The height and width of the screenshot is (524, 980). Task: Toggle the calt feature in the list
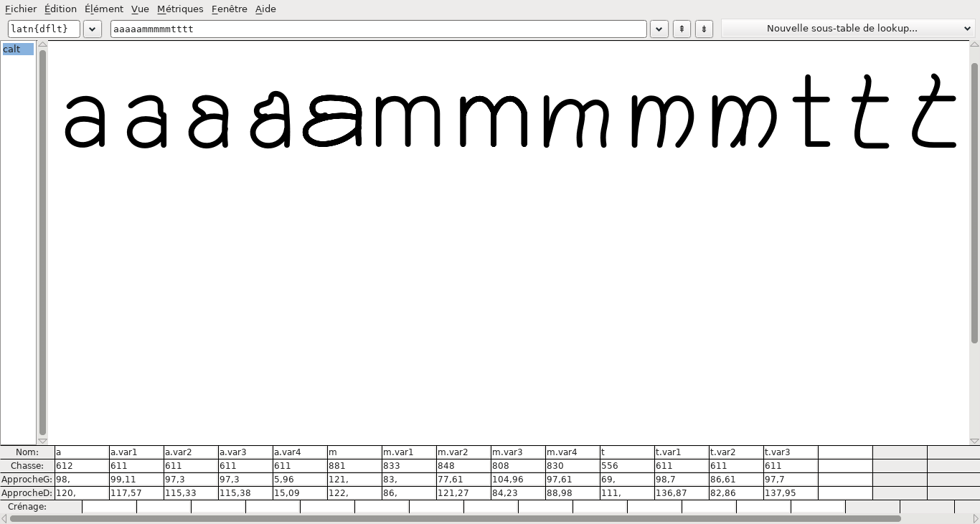18,49
